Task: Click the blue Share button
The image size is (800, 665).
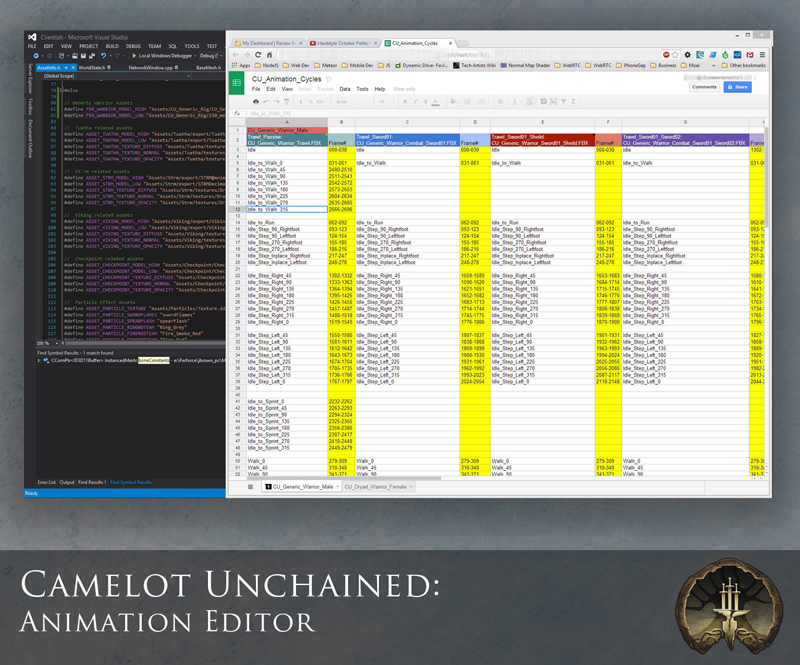Action: 737,87
